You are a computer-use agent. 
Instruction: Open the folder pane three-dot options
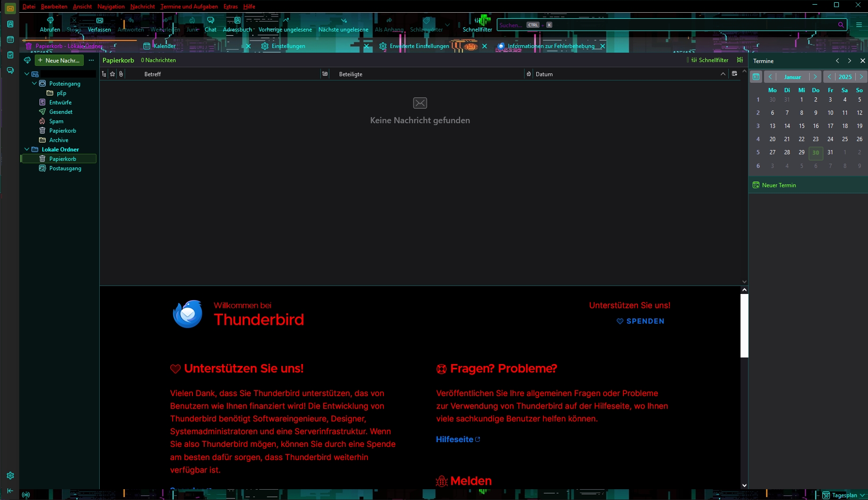click(x=91, y=60)
